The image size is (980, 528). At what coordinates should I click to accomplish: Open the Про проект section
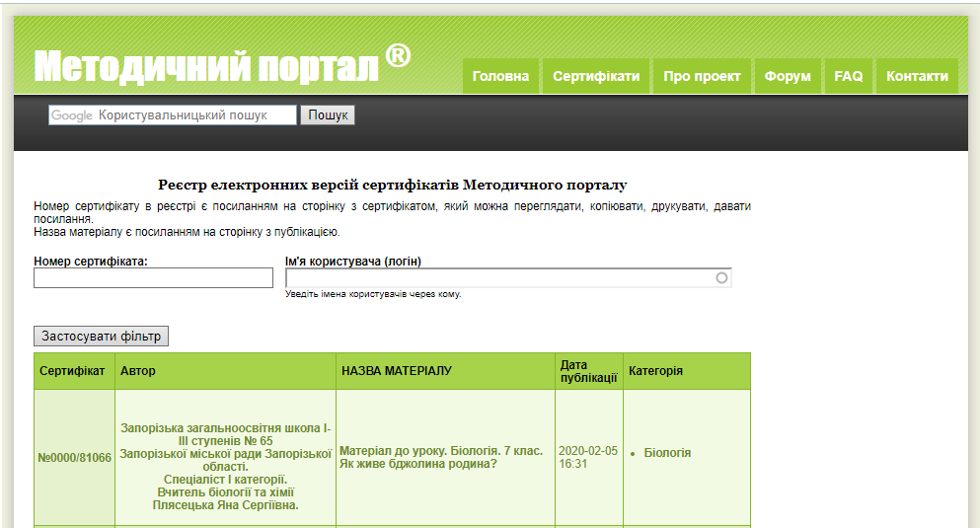tap(702, 76)
